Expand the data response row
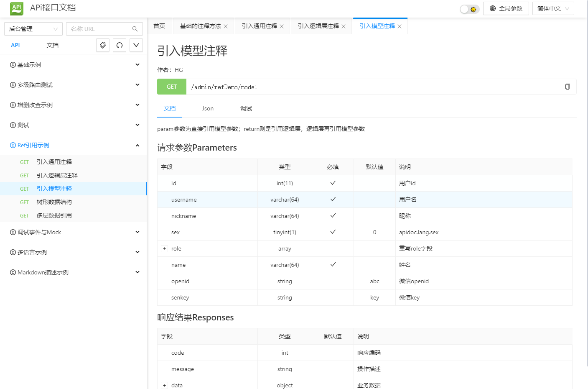 [x=165, y=386]
